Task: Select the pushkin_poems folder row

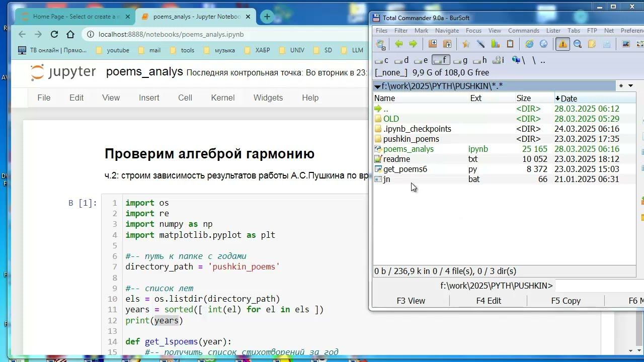Action: coord(505,139)
